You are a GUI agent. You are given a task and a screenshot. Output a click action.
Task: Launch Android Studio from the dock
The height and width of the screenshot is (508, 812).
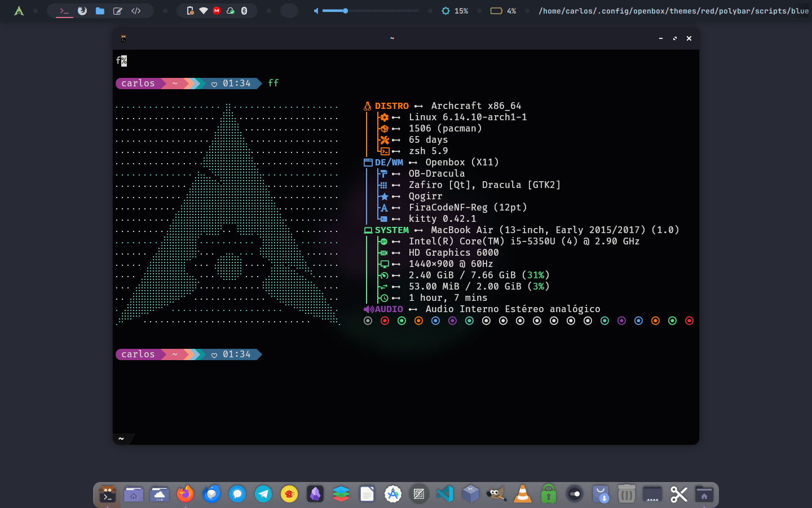point(393,494)
